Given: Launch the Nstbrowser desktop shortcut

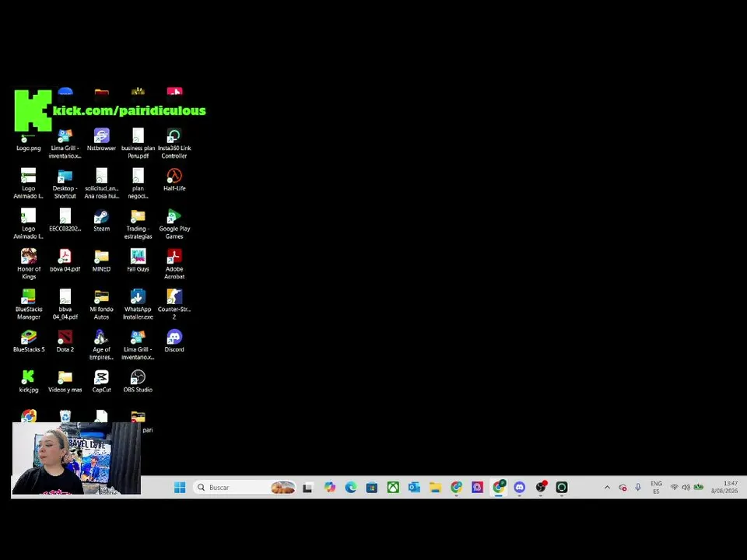Looking at the screenshot, I should click(x=101, y=139).
